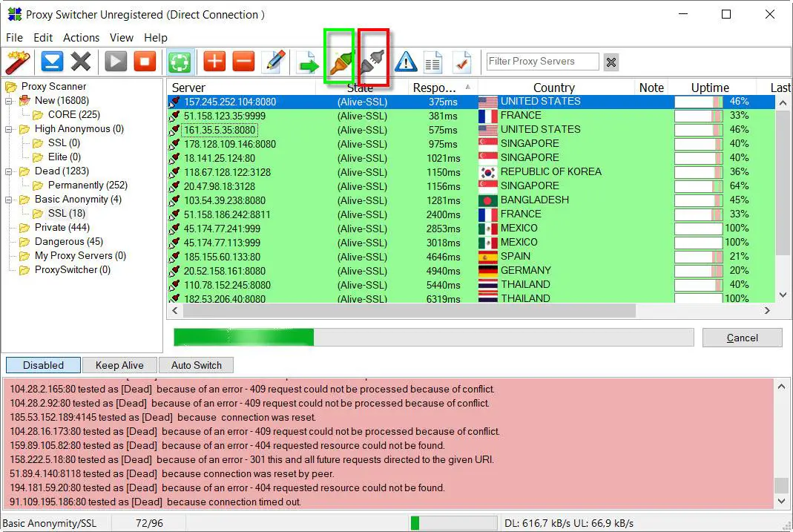Viewport: 793px width, 532px height.
Task: Click the pencil edit proxy icon
Action: pyautogui.click(x=274, y=62)
